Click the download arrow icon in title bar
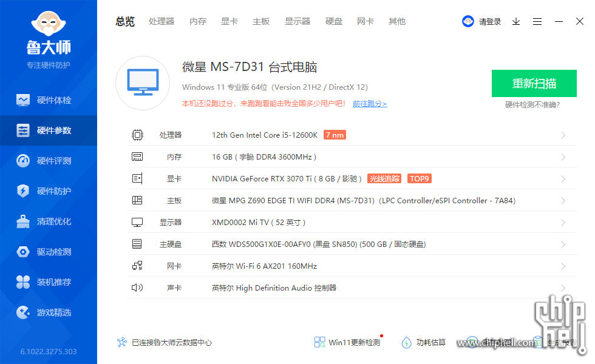 click(x=516, y=21)
